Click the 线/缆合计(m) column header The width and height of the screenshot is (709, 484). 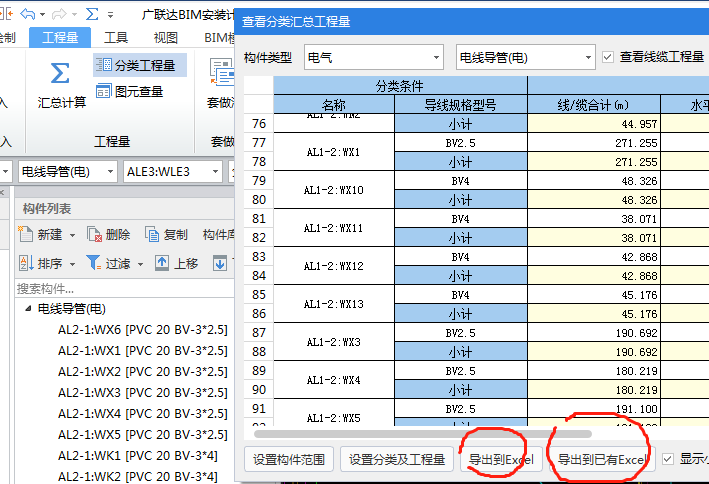[x=593, y=104]
